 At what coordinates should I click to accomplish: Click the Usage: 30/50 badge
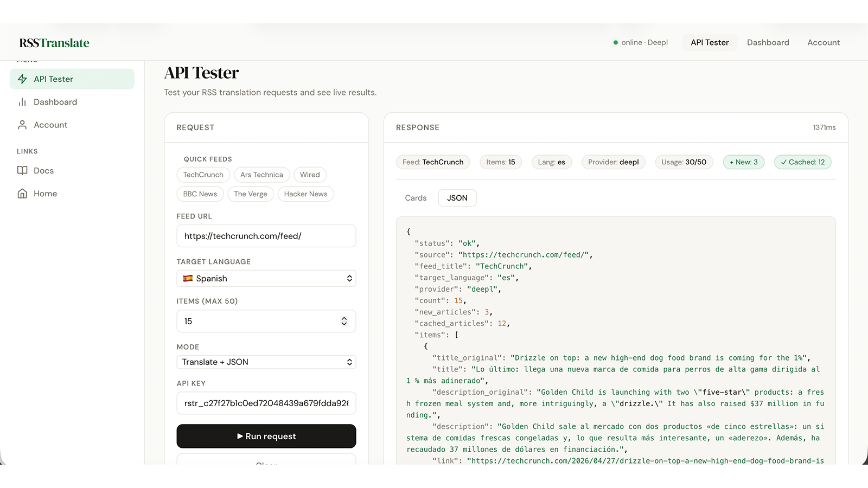point(684,162)
